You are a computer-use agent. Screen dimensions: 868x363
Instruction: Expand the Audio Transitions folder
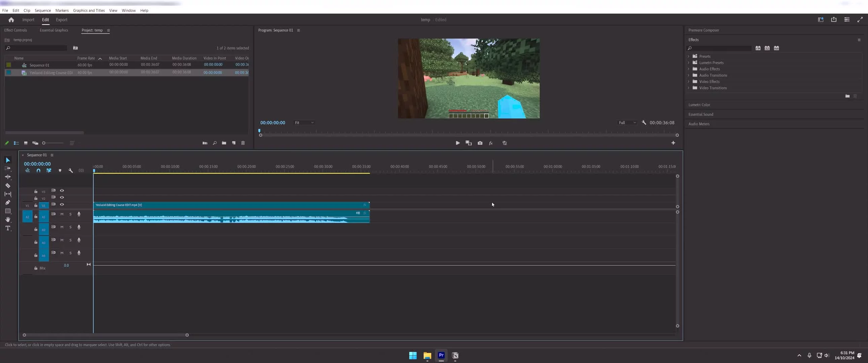[688, 75]
